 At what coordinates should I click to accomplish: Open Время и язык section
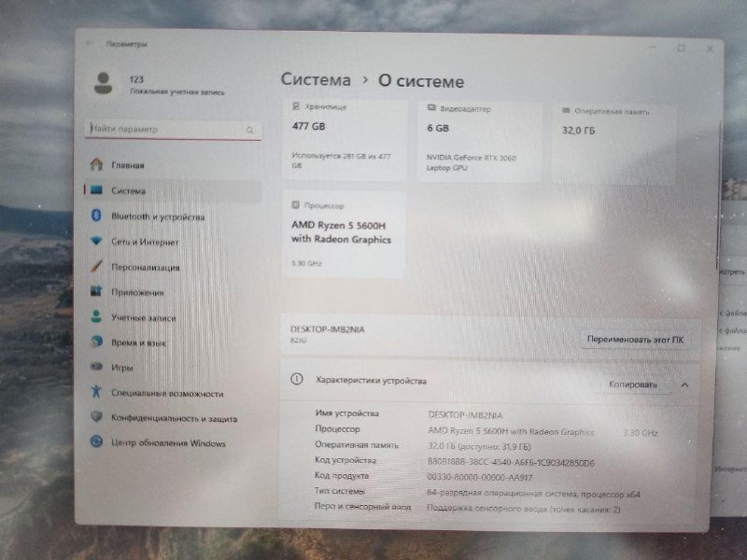(173, 343)
